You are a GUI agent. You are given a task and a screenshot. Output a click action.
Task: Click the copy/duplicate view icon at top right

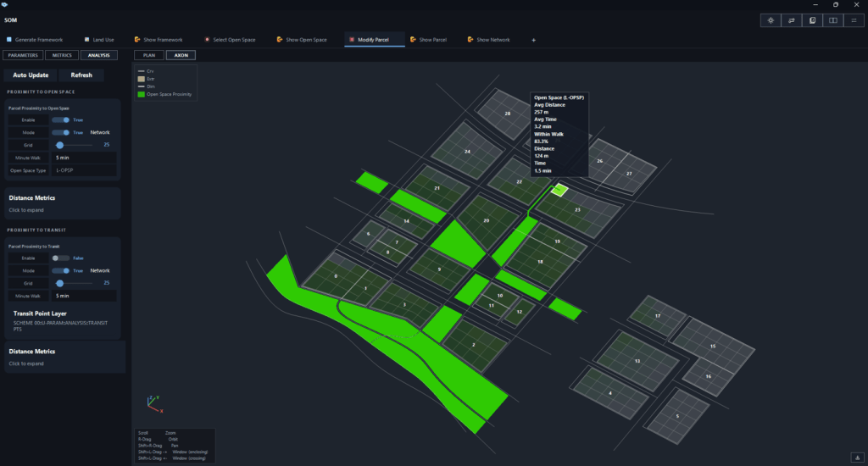click(x=812, y=20)
